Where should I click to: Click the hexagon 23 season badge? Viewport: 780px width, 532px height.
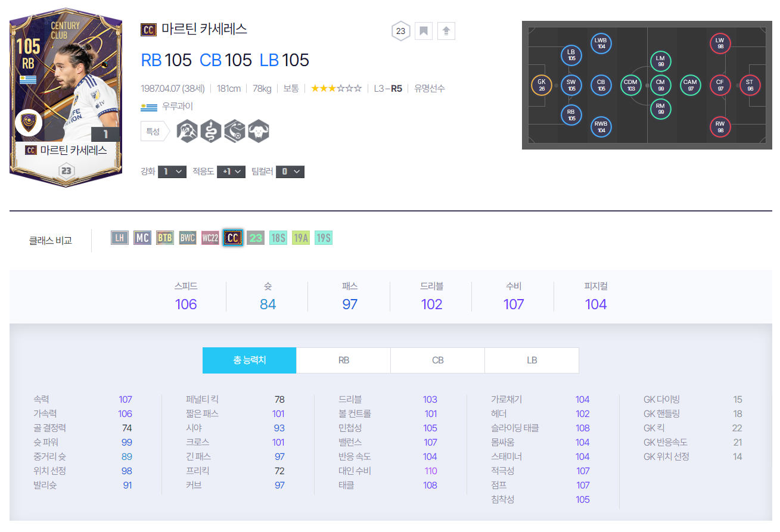(x=400, y=31)
